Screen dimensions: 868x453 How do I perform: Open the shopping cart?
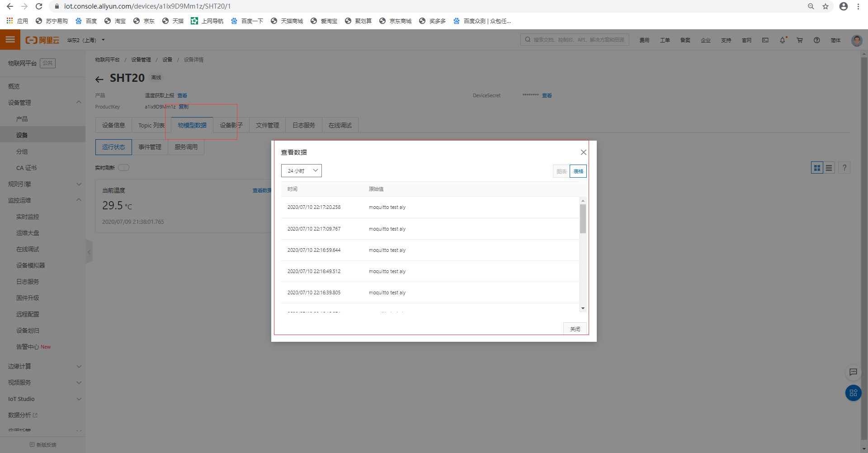tap(799, 40)
